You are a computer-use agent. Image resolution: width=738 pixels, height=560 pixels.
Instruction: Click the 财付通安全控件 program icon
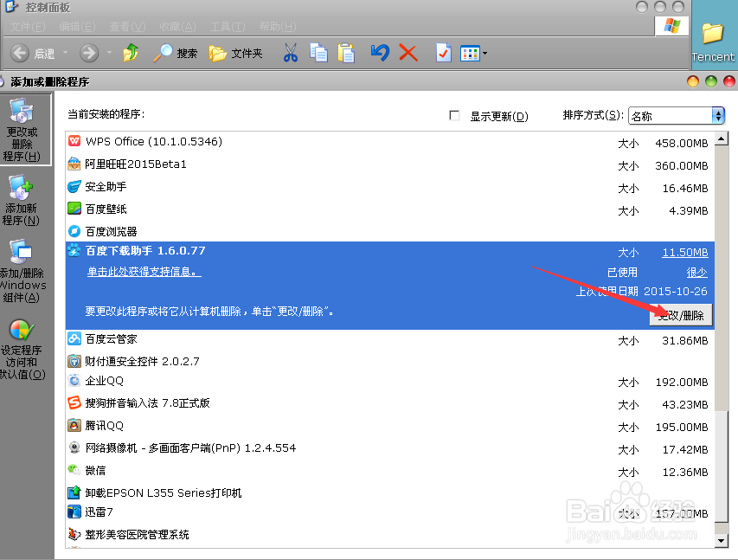coord(74,361)
